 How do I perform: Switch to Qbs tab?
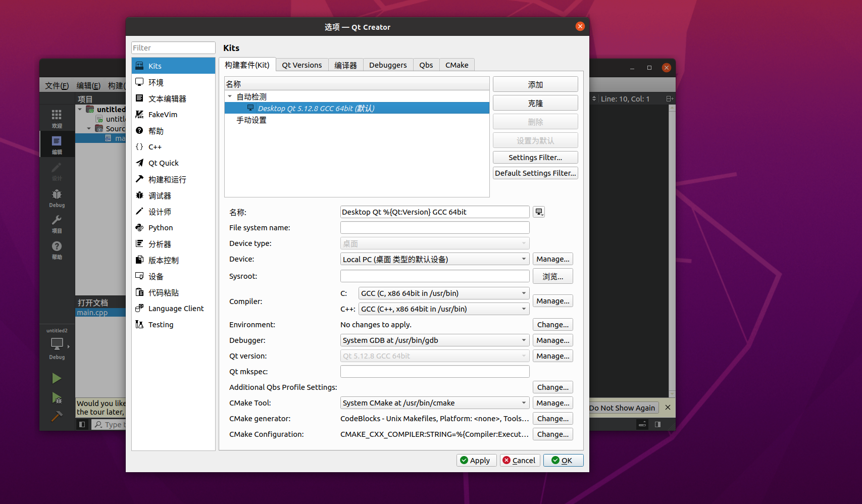click(426, 65)
